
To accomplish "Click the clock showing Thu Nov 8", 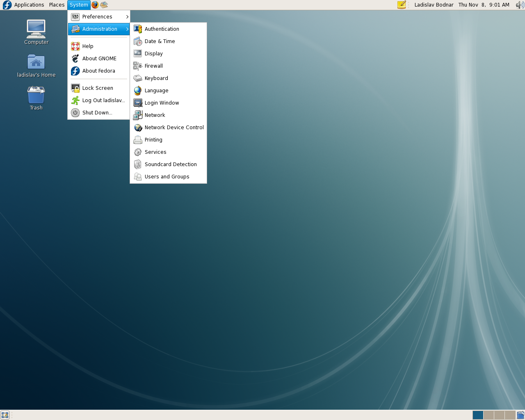I will pyautogui.click(x=484, y=5).
